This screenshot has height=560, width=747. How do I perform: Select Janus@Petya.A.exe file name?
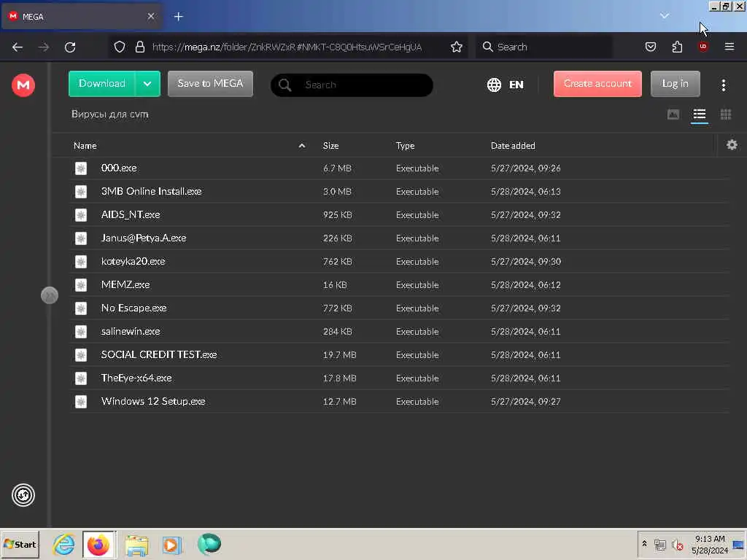click(x=144, y=238)
